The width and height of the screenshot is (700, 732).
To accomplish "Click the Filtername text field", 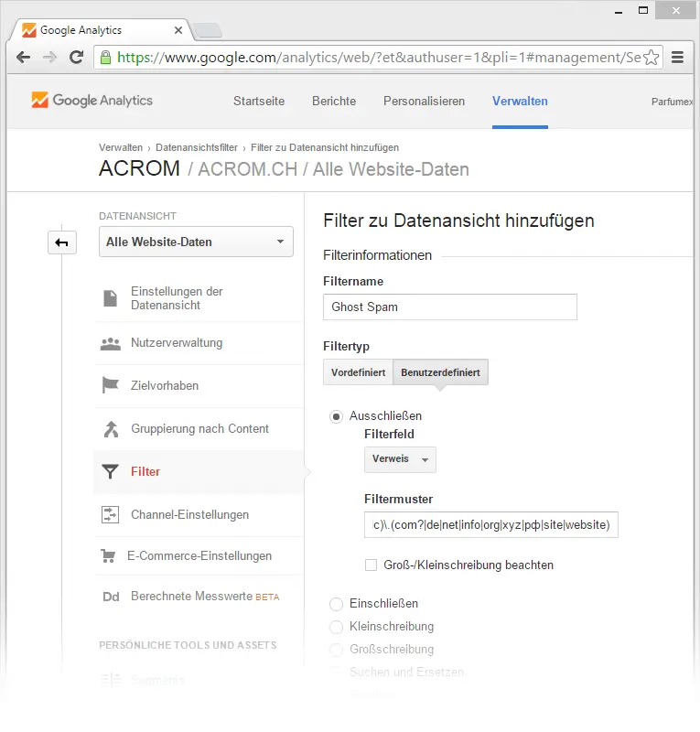I will pos(450,307).
